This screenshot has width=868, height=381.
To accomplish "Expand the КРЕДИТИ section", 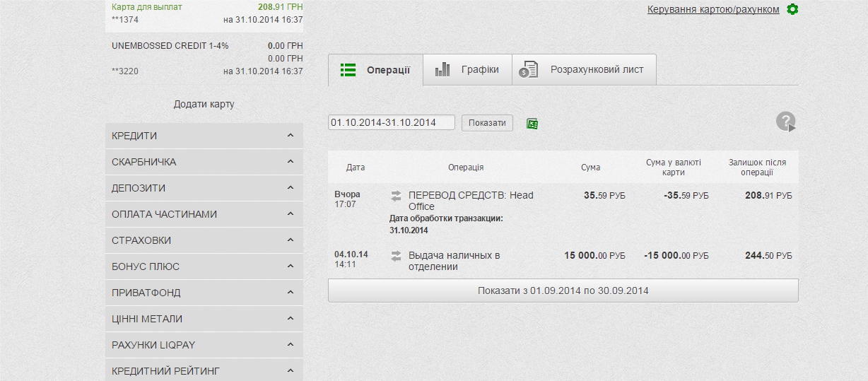I will point(204,136).
